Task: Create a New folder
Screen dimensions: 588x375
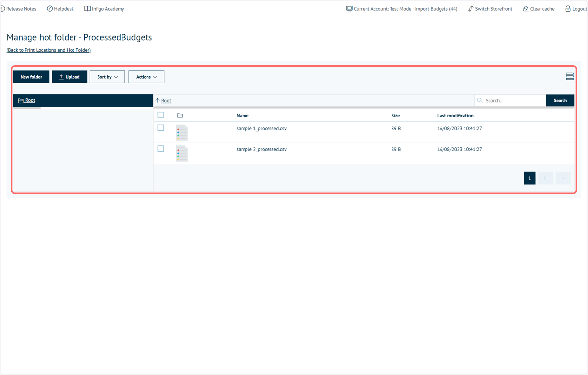Action: click(31, 77)
